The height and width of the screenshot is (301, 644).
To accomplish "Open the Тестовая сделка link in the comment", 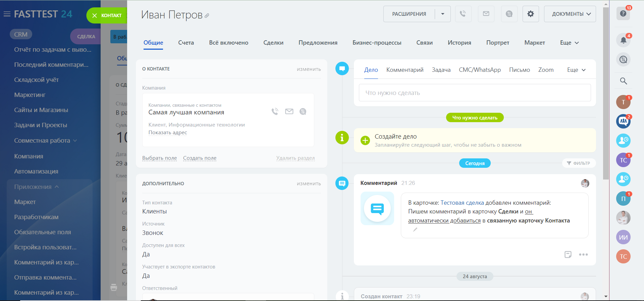I will click(462, 203).
